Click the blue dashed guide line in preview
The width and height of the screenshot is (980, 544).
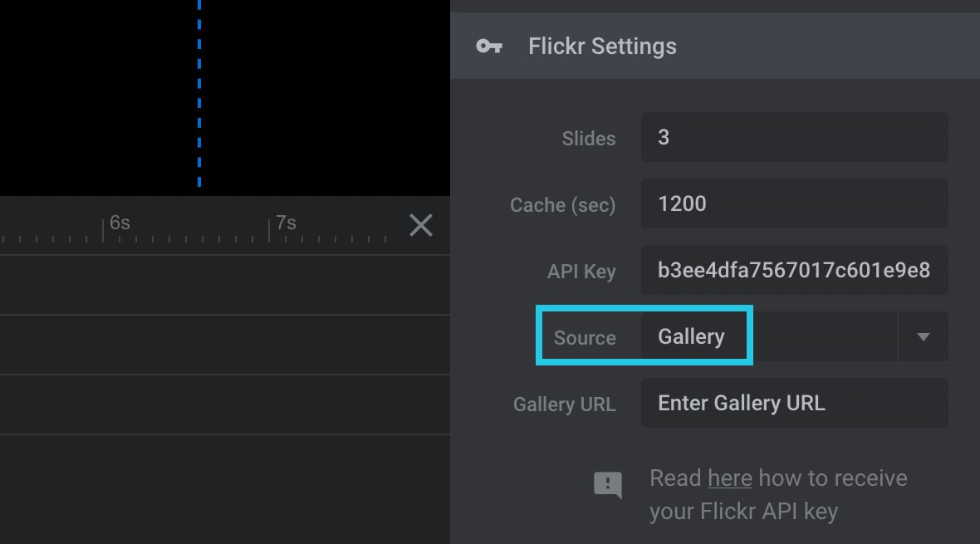pyautogui.click(x=199, y=94)
